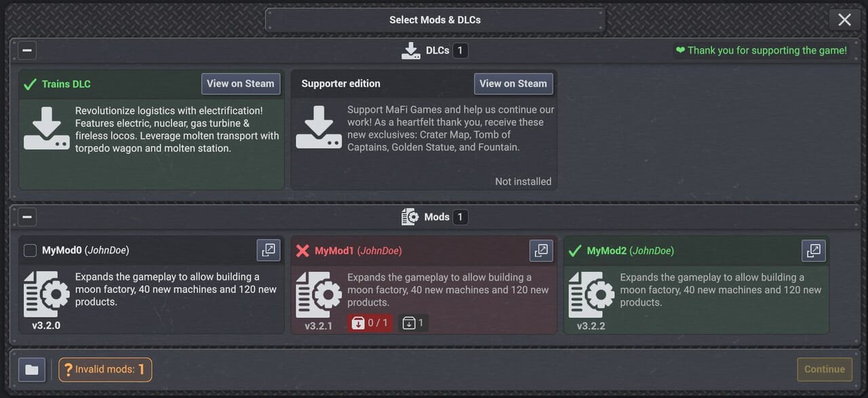
Task: Open MyMod0 external link icon
Action: click(269, 250)
